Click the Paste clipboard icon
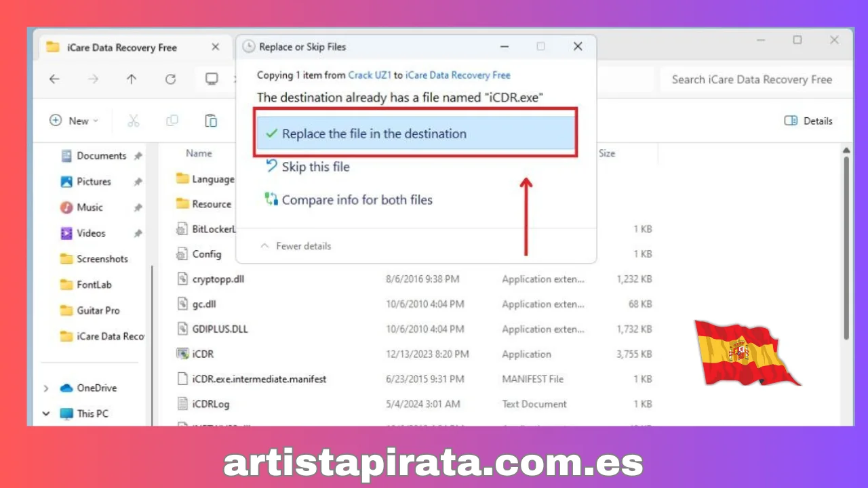The image size is (868, 488). click(x=211, y=121)
